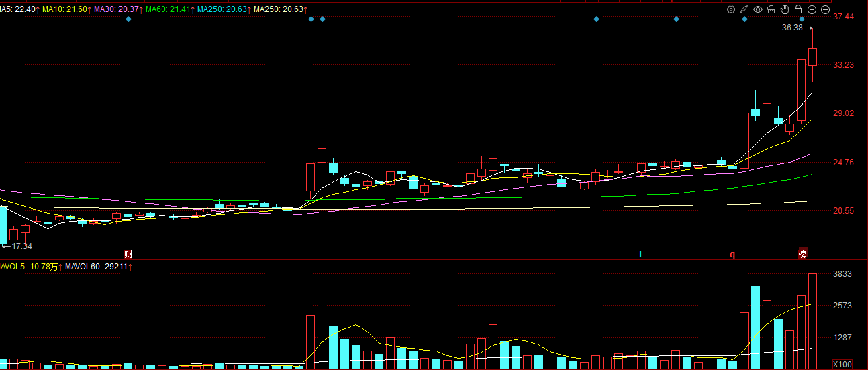Viewport: 868px width, 370px height.
Task: Click blue diamond above q marker
Action: pyautogui.click(x=744, y=19)
